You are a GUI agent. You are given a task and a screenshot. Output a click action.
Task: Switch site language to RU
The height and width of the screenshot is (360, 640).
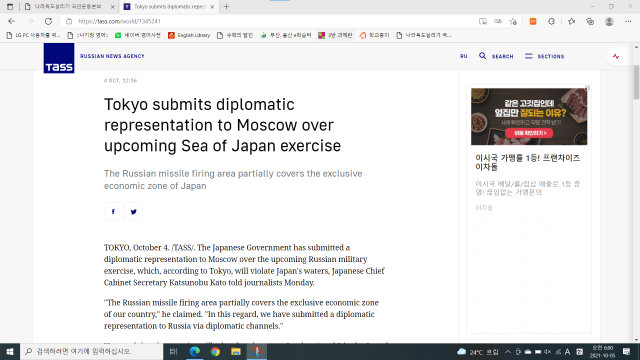(x=464, y=56)
